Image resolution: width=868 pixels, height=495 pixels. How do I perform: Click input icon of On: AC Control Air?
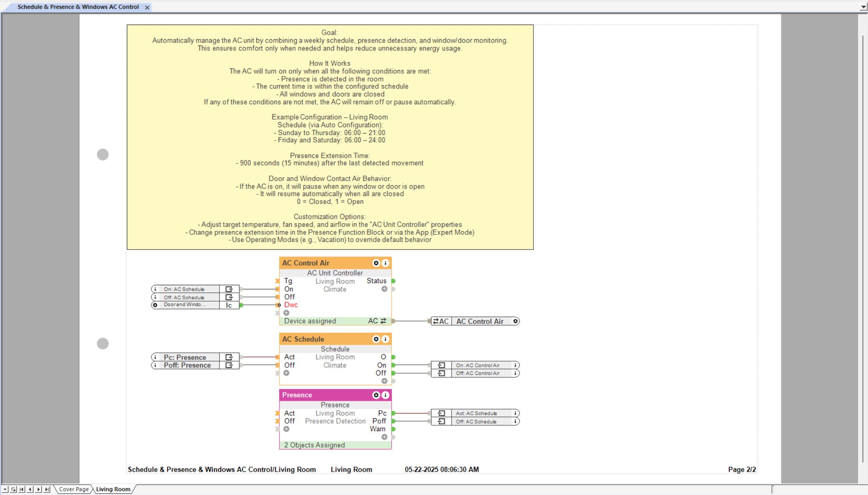coord(441,365)
